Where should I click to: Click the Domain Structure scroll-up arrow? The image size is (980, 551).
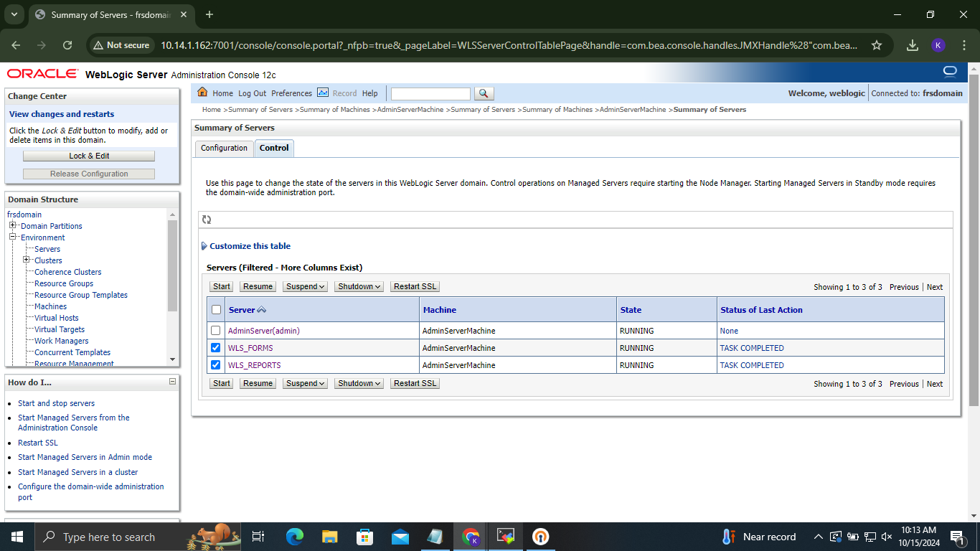click(172, 215)
